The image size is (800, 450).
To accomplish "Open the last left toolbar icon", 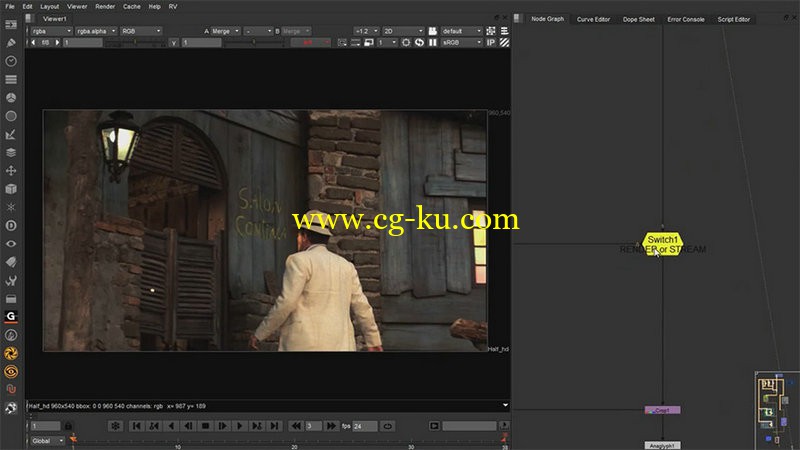I will [11, 408].
